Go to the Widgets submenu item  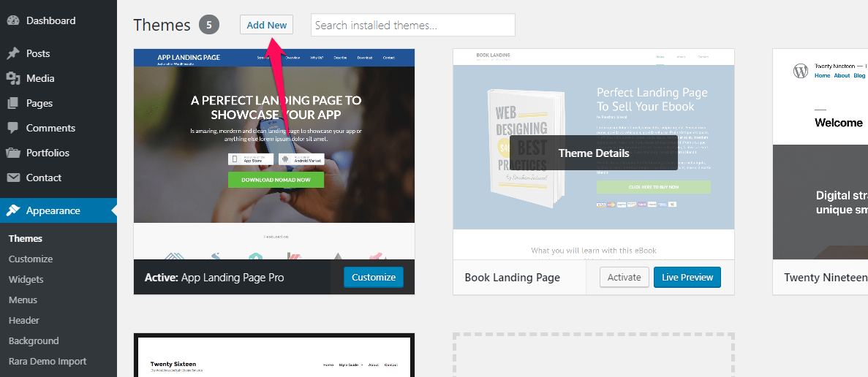pos(26,280)
